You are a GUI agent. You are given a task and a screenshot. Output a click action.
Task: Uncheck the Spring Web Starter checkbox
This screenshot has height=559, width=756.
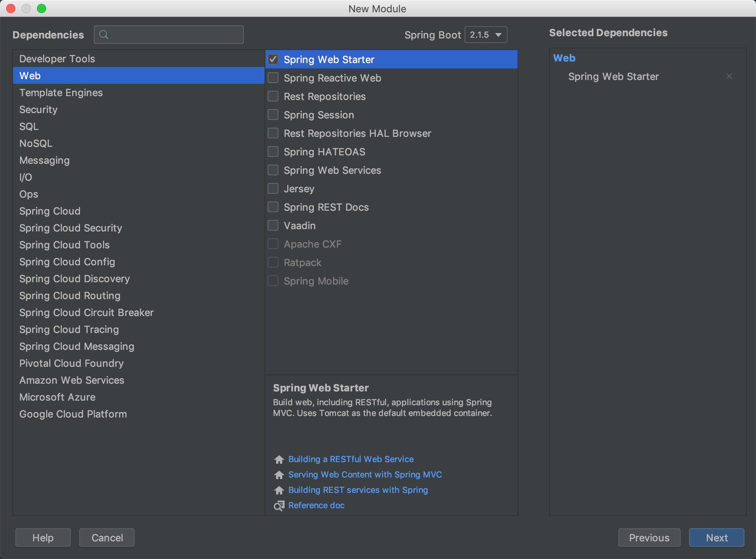coord(273,59)
